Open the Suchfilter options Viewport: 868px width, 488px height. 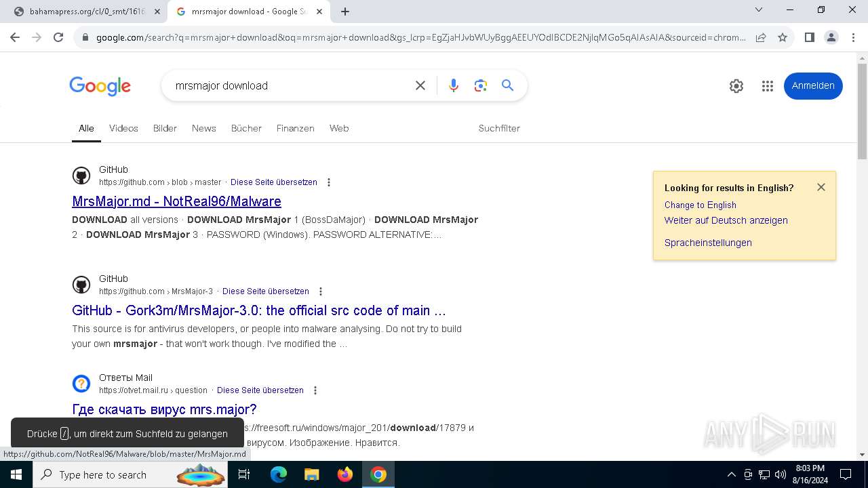499,128
